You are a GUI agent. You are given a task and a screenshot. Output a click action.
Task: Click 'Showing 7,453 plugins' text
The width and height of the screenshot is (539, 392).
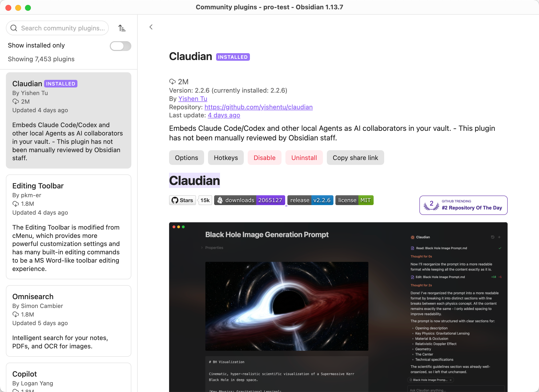[41, 59]
